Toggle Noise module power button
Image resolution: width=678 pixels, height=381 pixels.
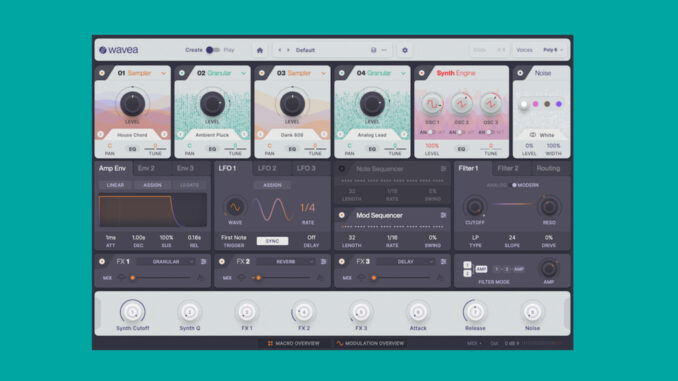[520, 73]
